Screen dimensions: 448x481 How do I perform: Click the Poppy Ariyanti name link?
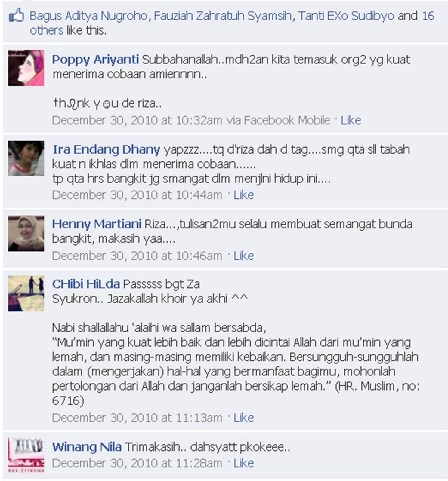click(95, 60)
